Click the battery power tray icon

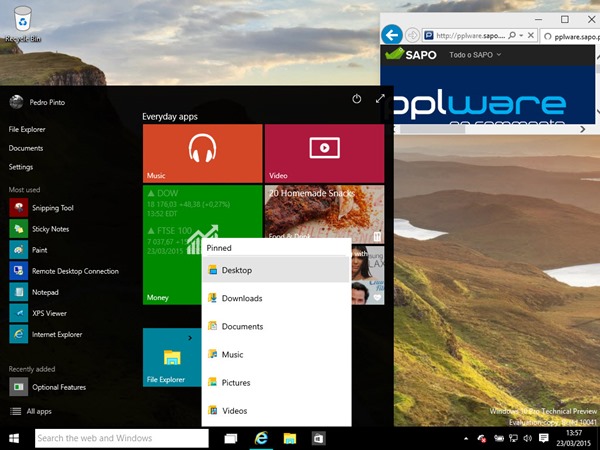[x=499, y=439]
